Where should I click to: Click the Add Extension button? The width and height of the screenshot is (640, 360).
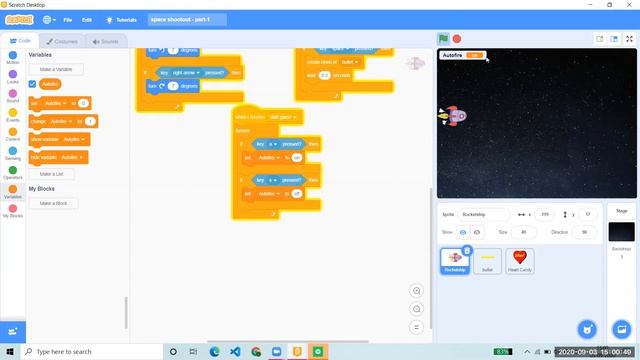[13, 332]
